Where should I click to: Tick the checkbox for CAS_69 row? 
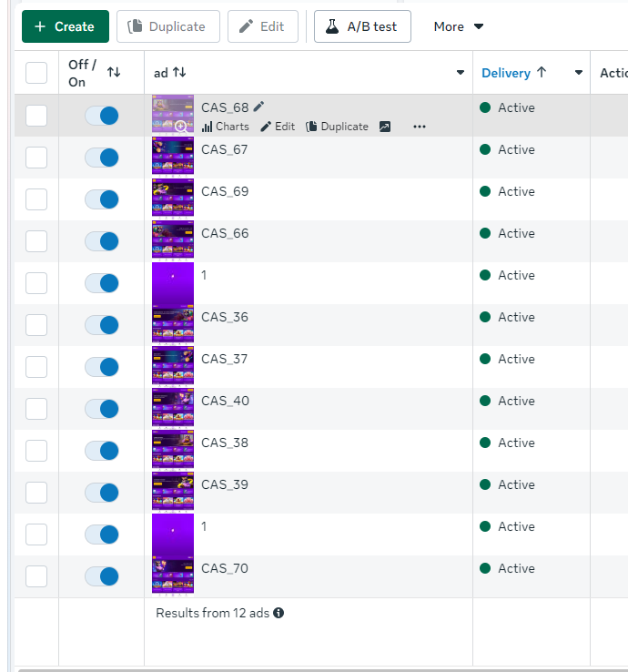36,199
